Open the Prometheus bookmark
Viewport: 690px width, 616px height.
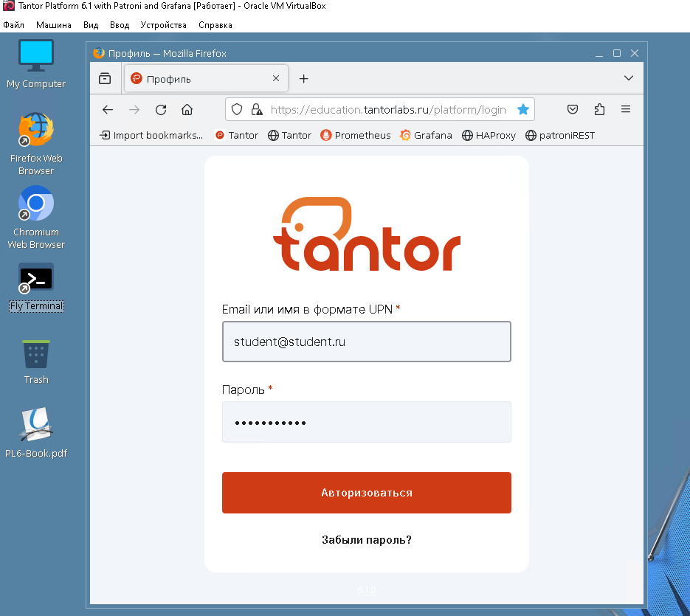click(x=356, y=135)
